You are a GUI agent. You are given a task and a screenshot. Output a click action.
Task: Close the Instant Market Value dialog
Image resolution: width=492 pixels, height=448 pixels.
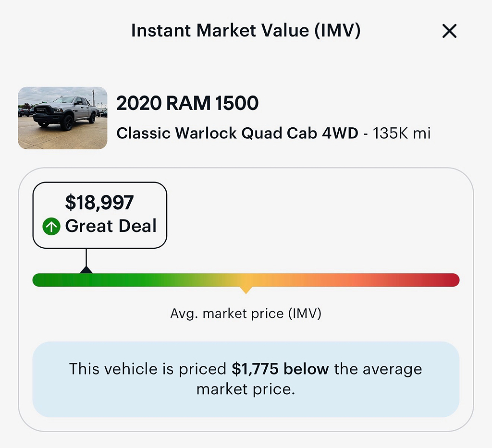pyautogui.click(x=449, y=31)
